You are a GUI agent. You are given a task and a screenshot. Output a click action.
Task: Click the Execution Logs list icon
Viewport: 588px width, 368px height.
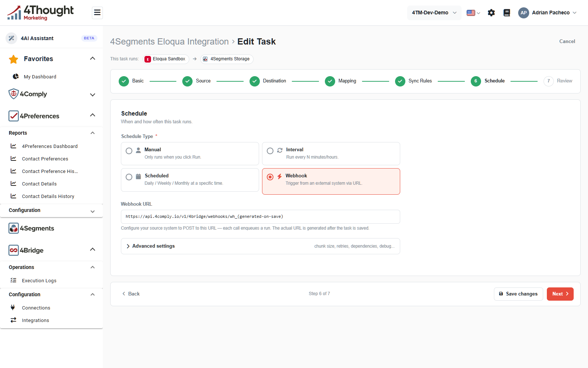pos(14,280)
